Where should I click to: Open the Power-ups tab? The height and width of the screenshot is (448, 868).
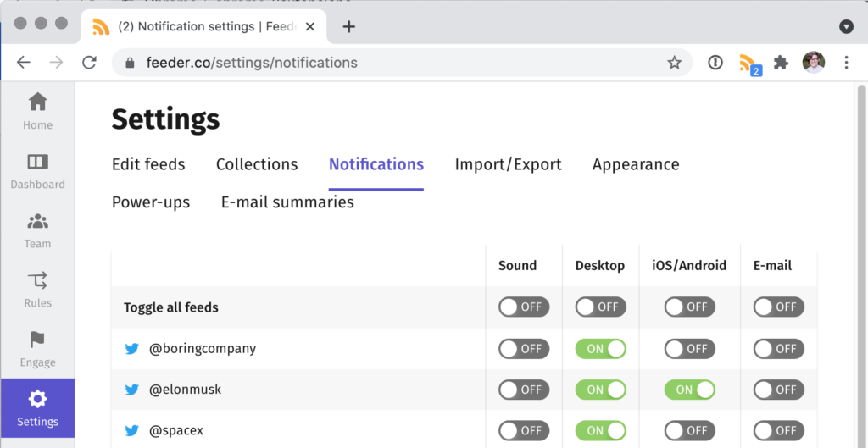pyautogui.click(x=151, y=203)
